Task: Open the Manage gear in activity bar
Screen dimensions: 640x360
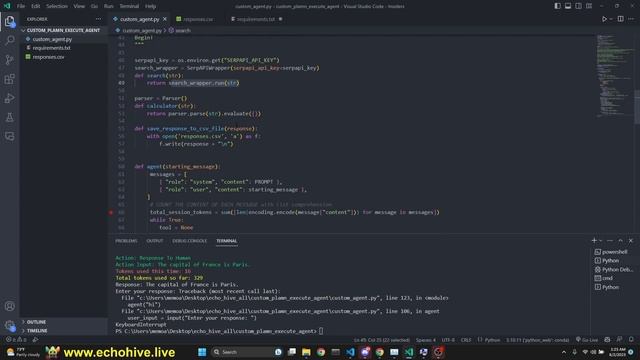Action: [x=9, y=325]
